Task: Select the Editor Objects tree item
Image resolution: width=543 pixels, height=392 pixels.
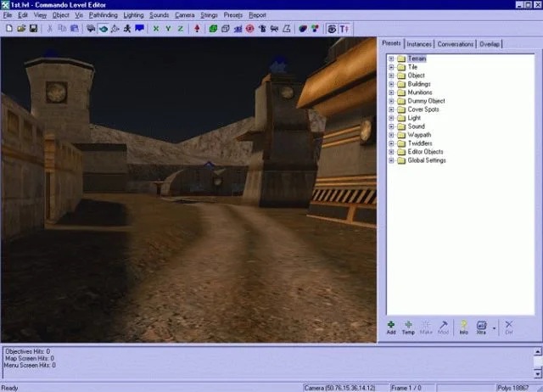Action: 425,152
